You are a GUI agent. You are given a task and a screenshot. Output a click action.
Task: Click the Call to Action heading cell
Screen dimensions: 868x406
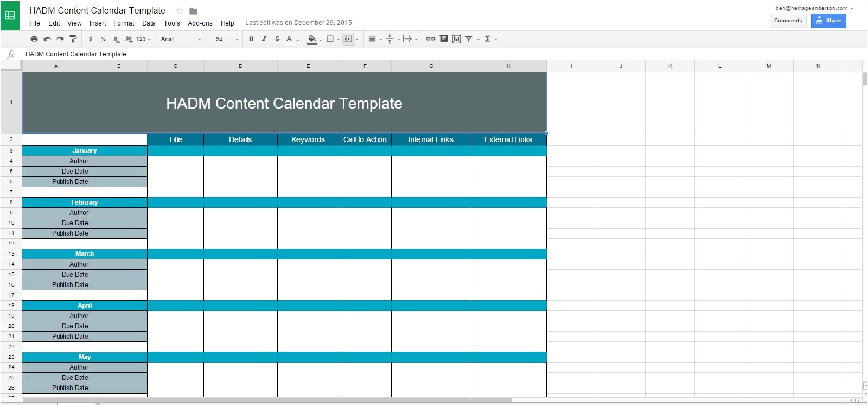pyautogui.click(x=365, y=139)
